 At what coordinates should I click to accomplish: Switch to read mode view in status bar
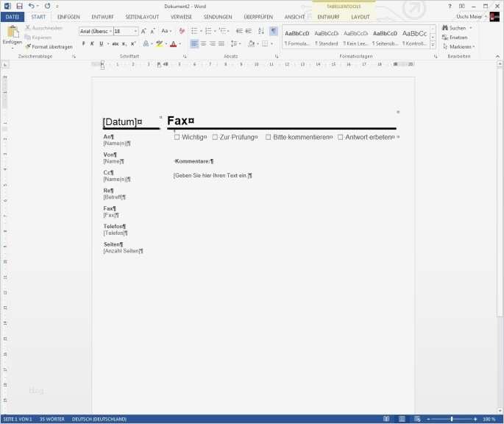coord(386,419)
